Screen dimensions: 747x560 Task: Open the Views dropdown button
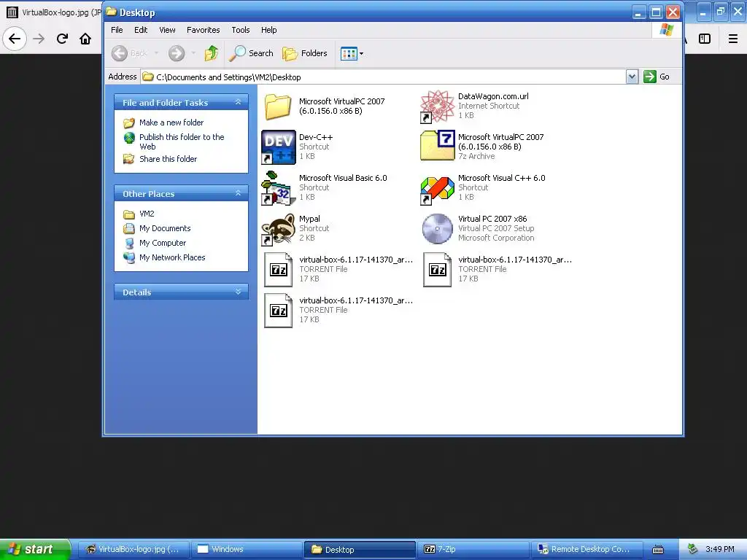tap(352, 54)
